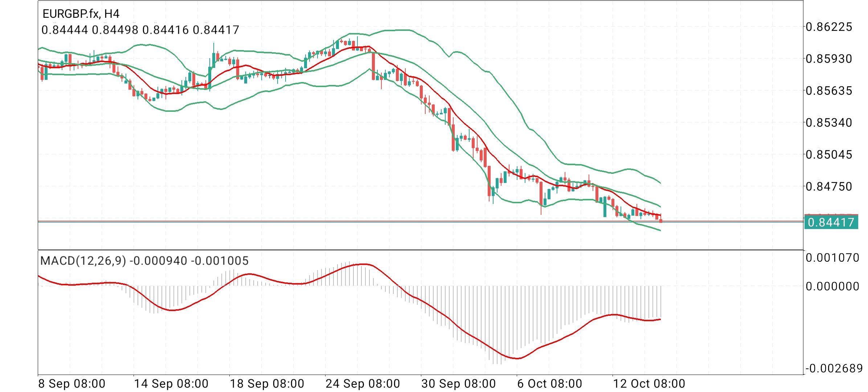Click MACD scale value 0.000000
868x392 pixels.
click(x=832, y=286)
